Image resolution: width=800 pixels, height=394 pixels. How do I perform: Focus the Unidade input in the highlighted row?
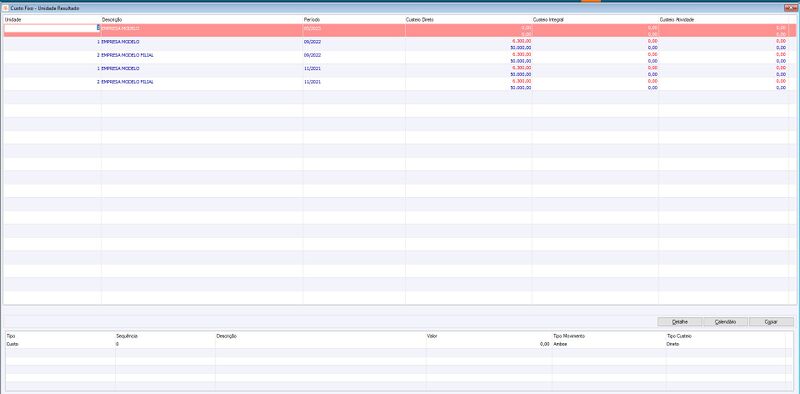[x=51, y=28]
